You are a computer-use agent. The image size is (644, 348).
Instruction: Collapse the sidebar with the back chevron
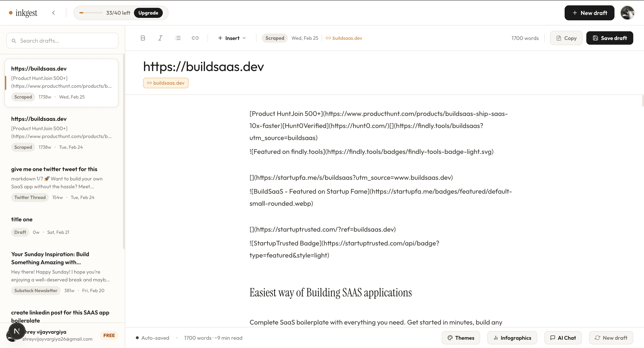[53, 13]
